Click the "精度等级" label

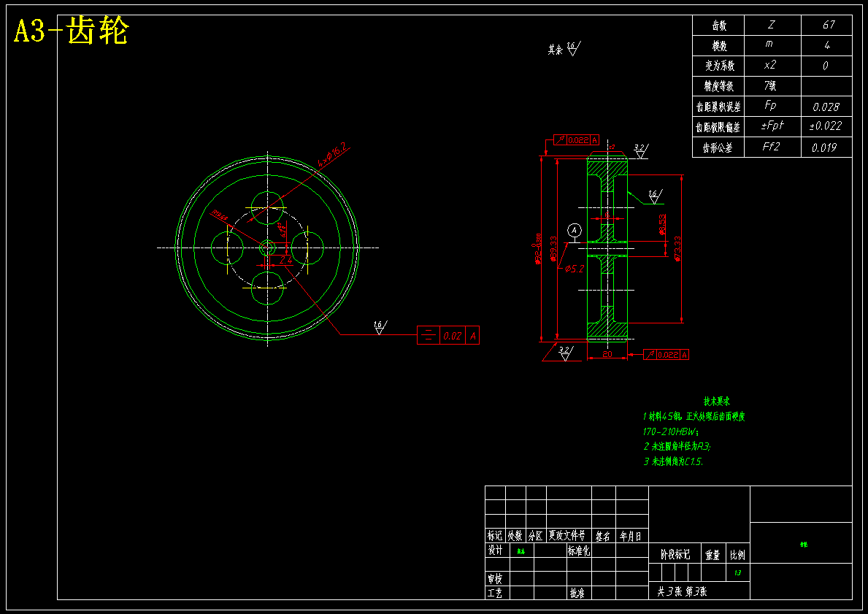[718, 86]
